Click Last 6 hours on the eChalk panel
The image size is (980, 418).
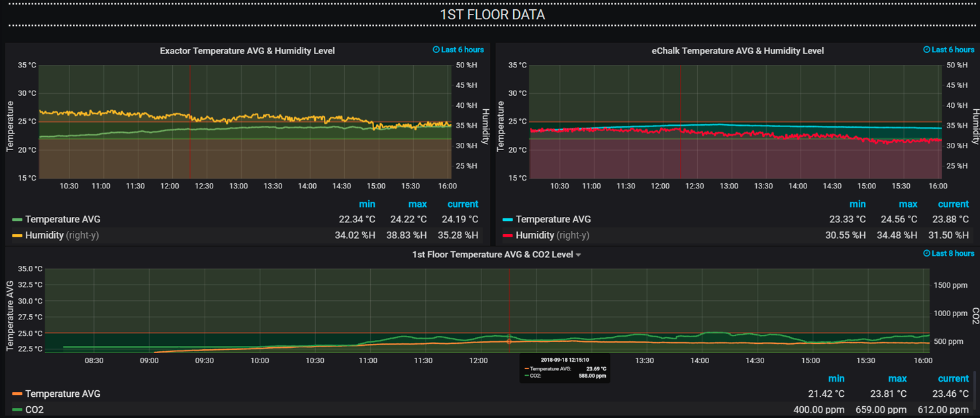(953, 50)
